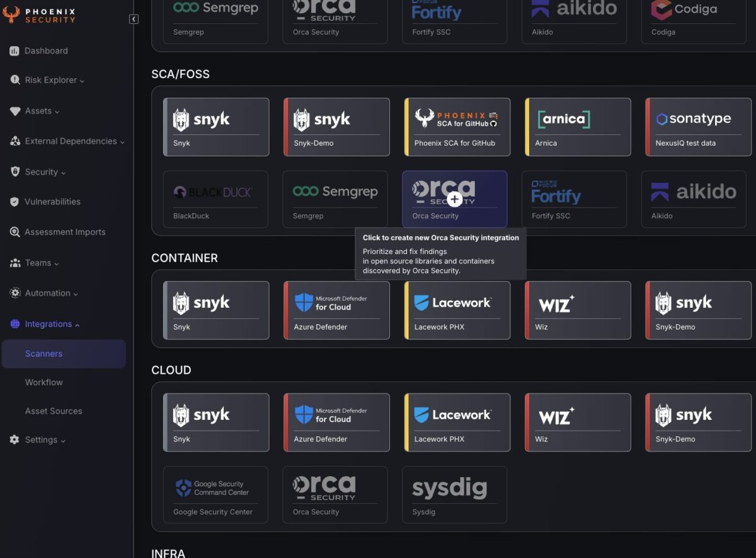Image resolution: width=756 pixels, height=558 pixels.
Task: Open the Snyk card under CLOUD
Action: pos(216,422)
